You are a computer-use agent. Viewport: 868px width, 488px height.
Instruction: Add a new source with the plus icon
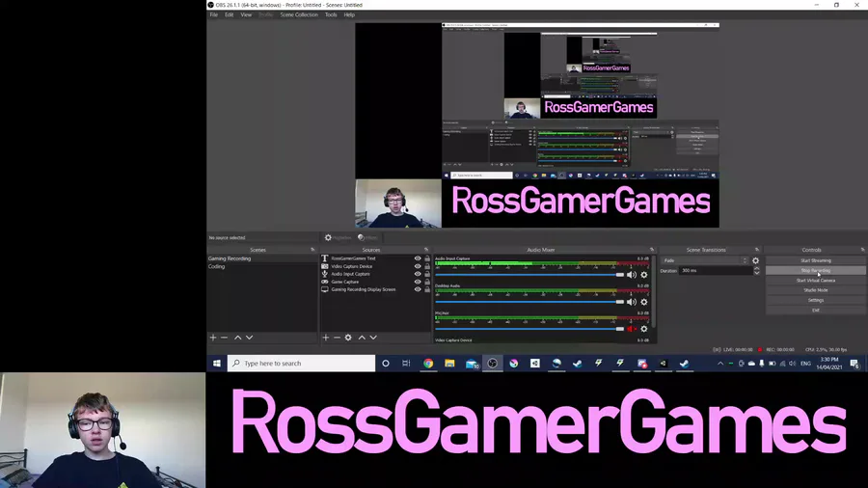[x=326, y=338]
